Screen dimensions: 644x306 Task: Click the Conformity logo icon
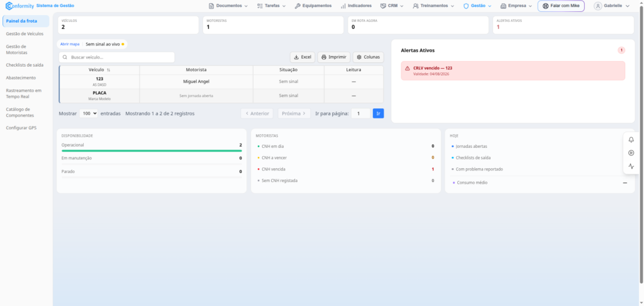[x=9, y=6]
